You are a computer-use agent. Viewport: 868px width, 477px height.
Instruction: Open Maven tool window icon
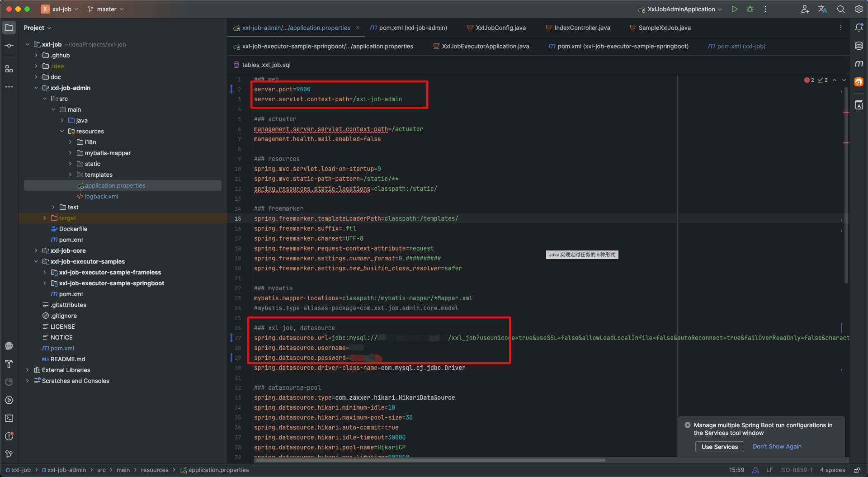[859, 64]
